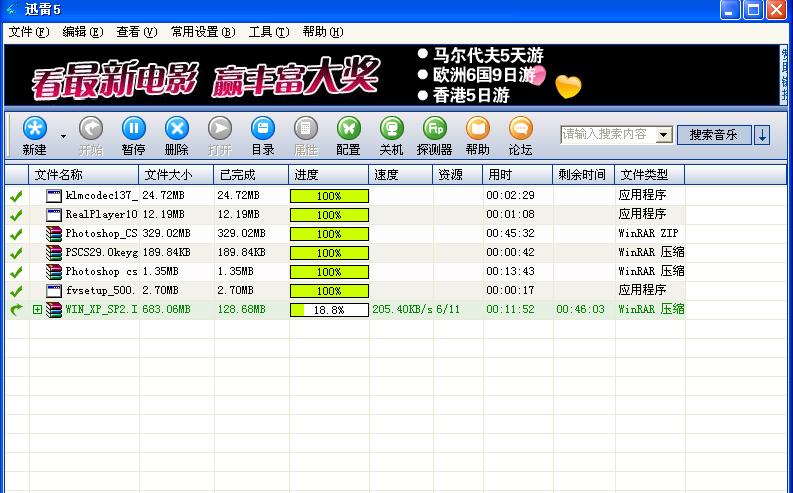Launch the 探测器 (Detector) tool
Viewport: 793px width, 493px height.
(x=434, y=128)
